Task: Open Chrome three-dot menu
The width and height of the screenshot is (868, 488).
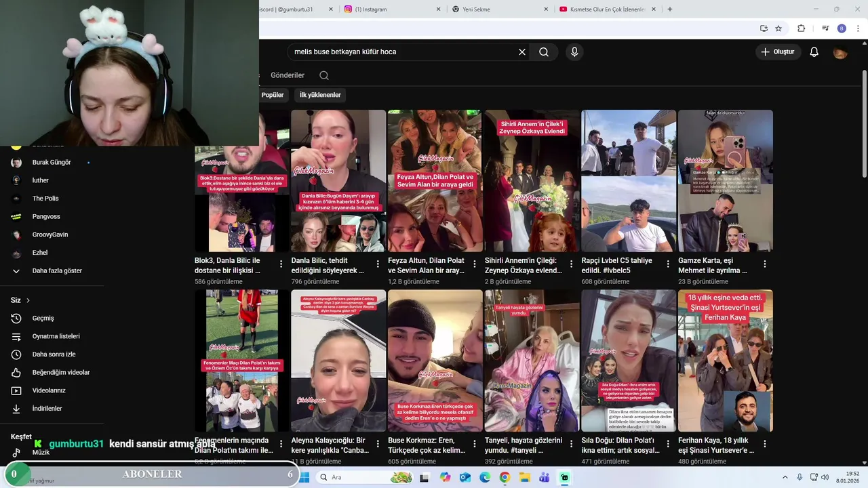Action: 857,28
